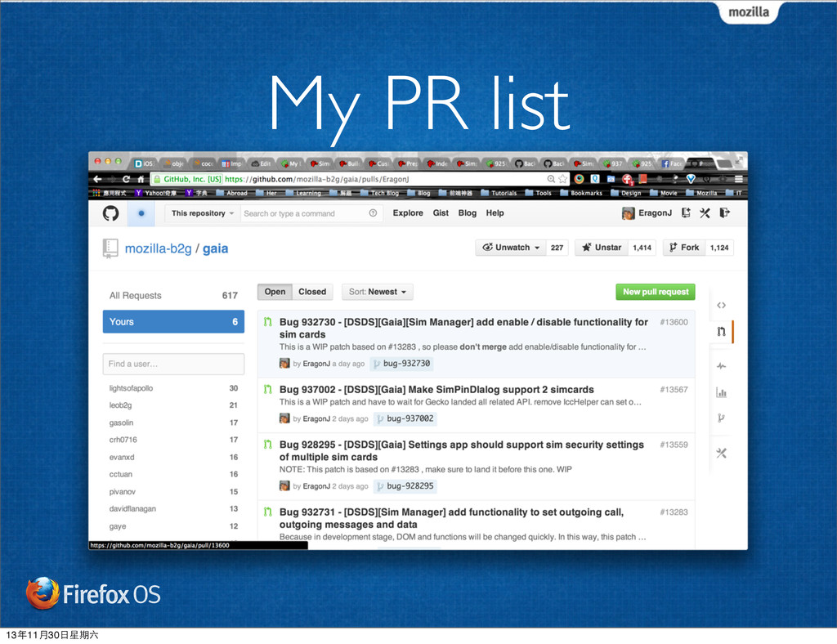Filter by user evanxd
The width and height of the screenshot is (837, 644).
[x=122, y=457]
